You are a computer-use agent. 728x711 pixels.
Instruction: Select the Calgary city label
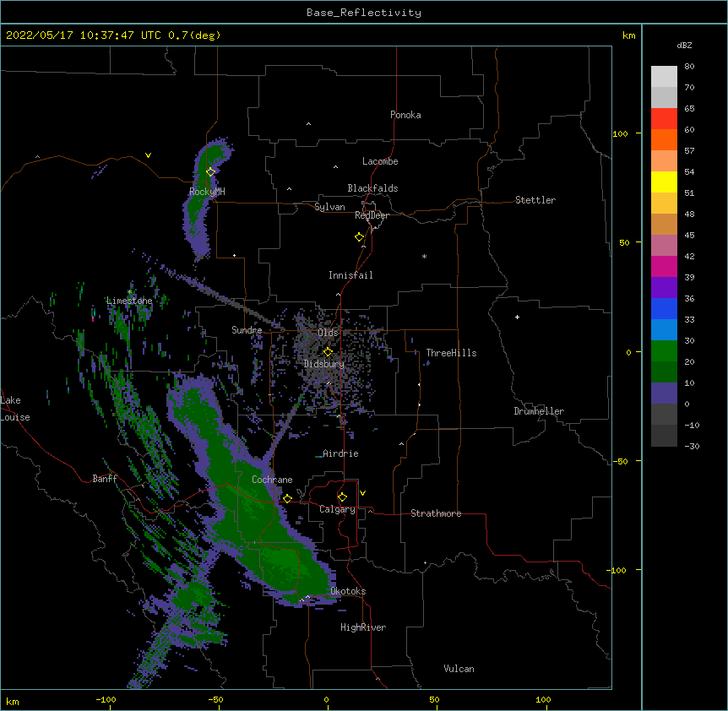coord(337,509)
